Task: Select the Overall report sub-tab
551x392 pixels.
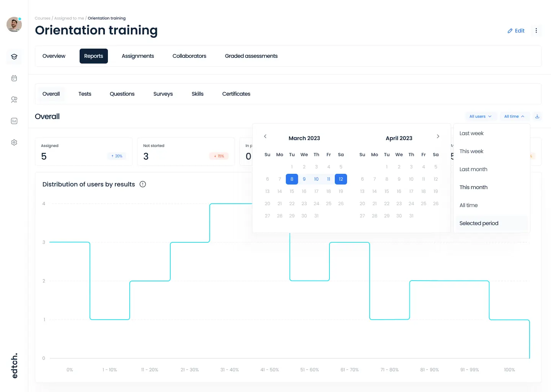Action: click(x=51, y=94)
